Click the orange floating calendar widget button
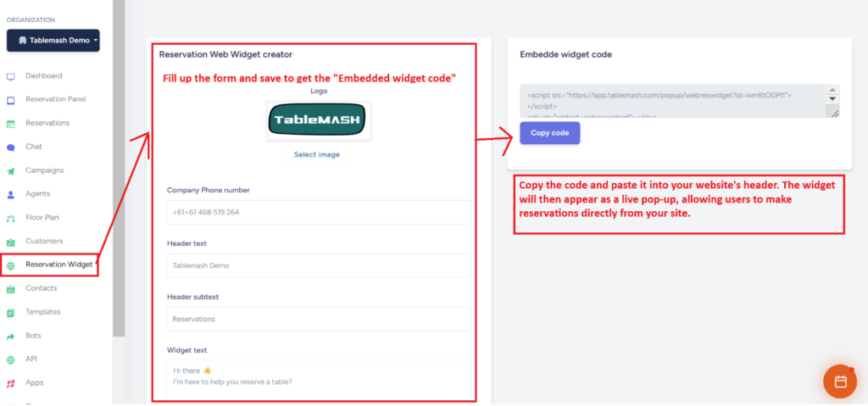 (840, 381)
